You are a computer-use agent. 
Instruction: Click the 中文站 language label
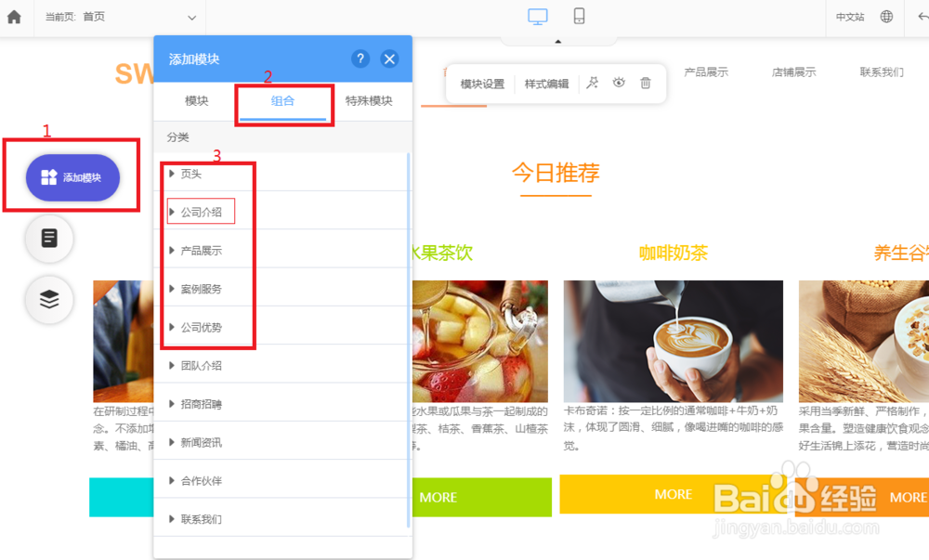point(850,17)
